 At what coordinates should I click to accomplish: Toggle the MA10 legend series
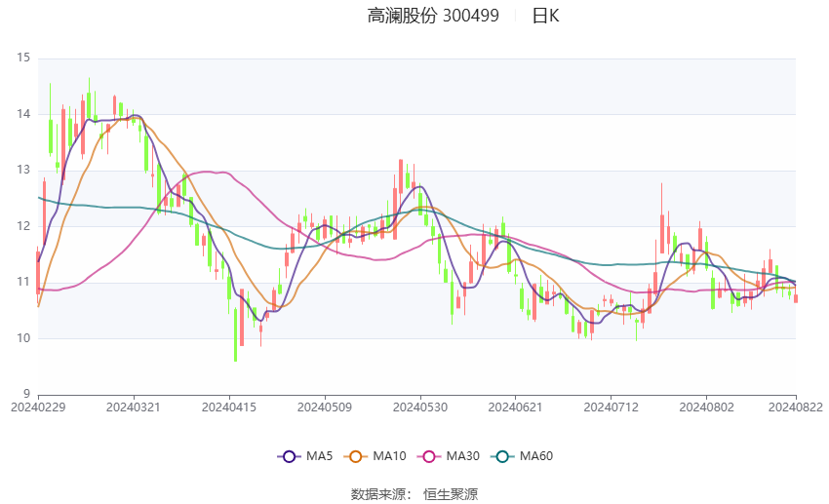375,456
